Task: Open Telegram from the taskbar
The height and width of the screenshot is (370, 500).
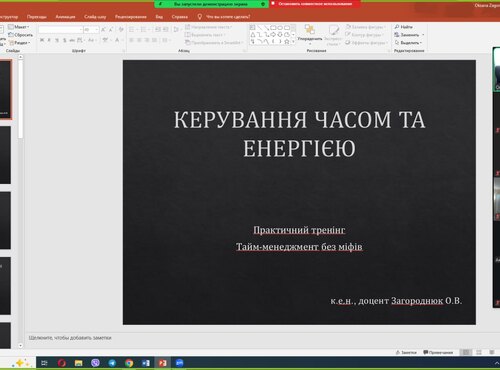Action: click(112, 363)
